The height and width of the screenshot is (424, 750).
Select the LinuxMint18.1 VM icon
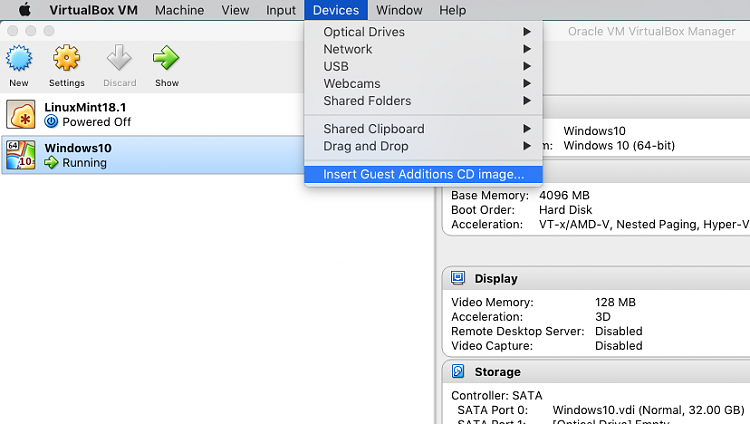21,114
